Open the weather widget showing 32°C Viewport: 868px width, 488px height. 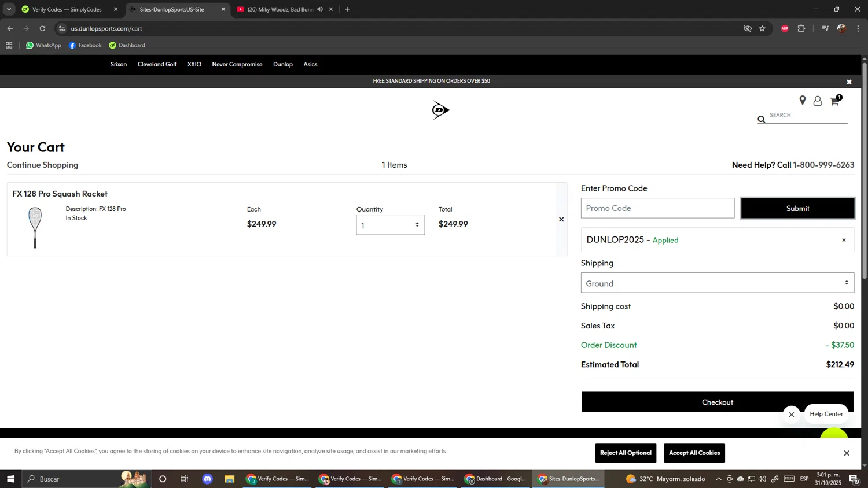click(x=665, y=479)
